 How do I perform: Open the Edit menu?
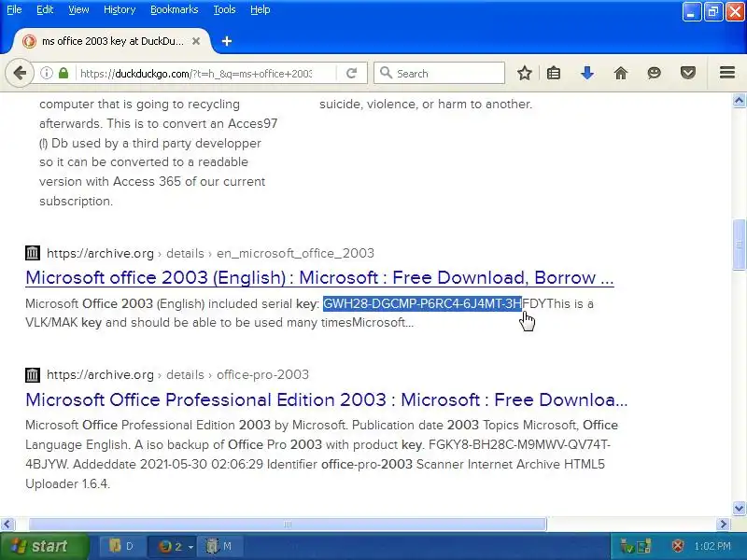click(x=45, y=9)
